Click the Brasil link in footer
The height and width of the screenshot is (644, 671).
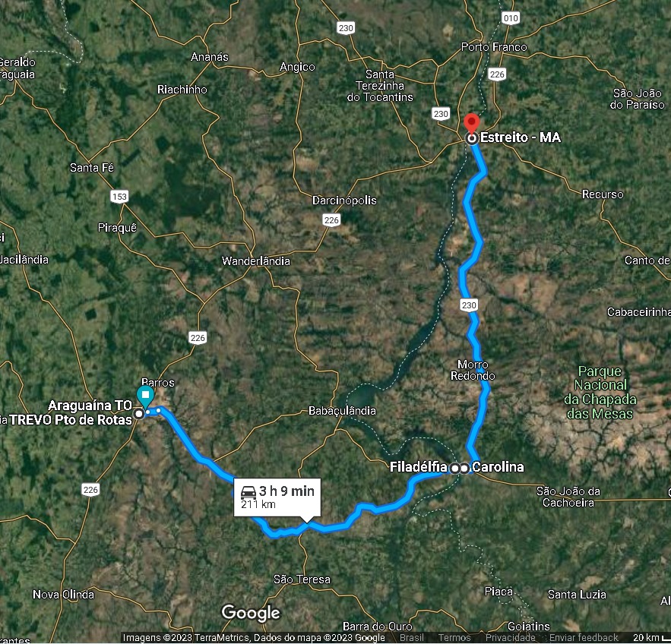pyautogui.click(x=411, y=638)
